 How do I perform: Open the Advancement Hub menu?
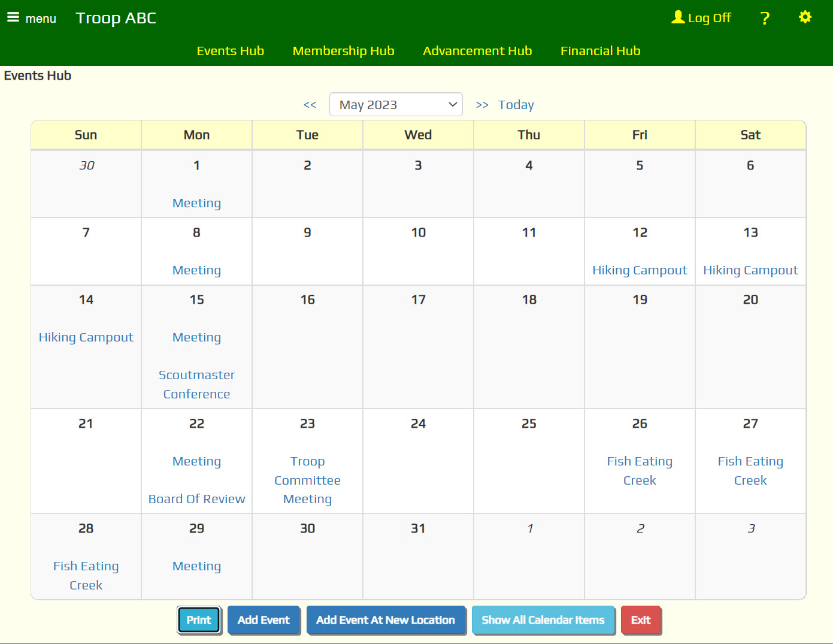point(477,51)
